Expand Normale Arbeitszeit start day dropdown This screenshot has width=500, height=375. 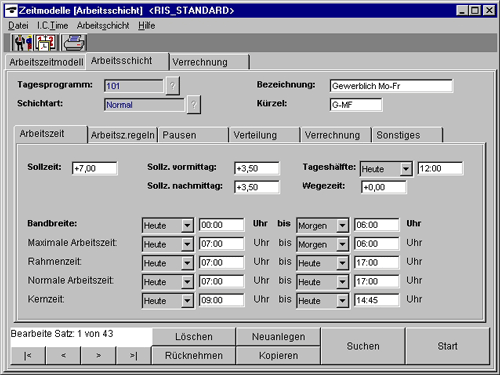(187, 282)
